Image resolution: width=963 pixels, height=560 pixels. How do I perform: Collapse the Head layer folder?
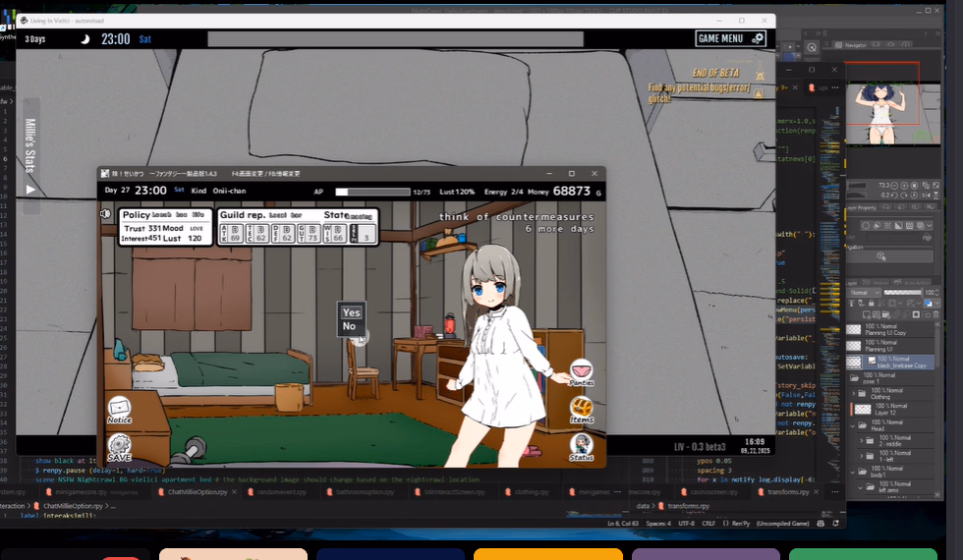click(852, 425)
